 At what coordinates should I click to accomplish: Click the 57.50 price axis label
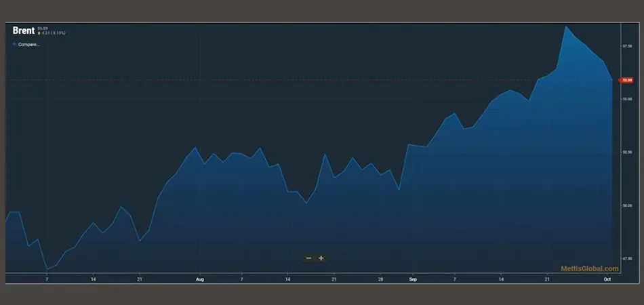click(x=626, y=46)
